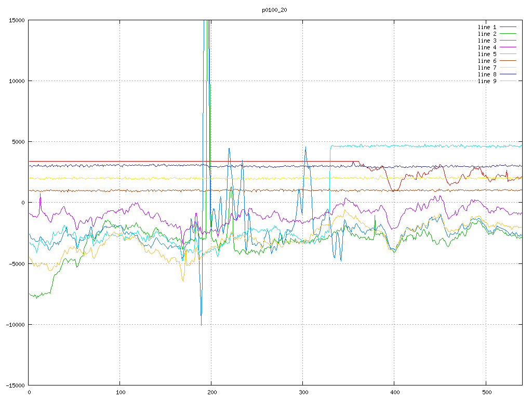Click the 100 x-axis tick label
532x399 pixels.
click(120, 393)
